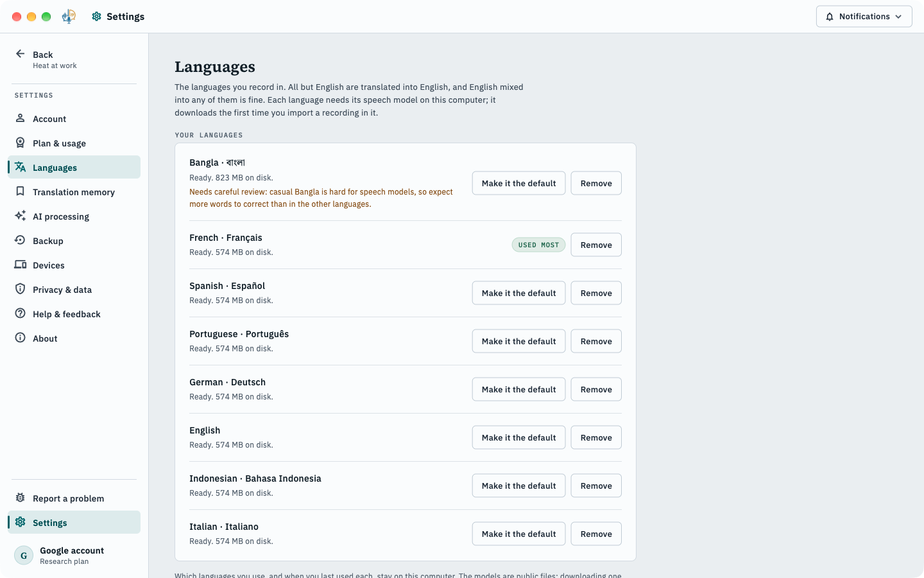Click the Help & feedback question icon
This screenshot has width=924, height=578.
click(x=21, y=313)
